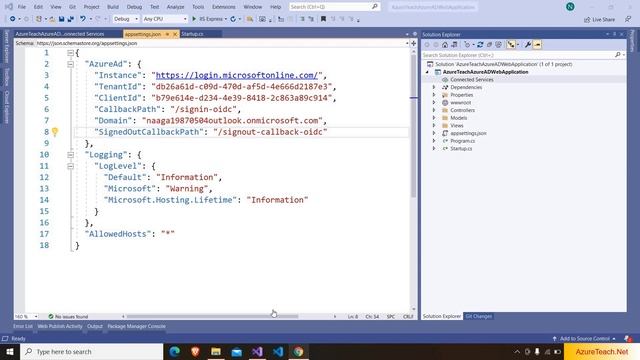Click the Home icon in Solution Explorer
The height and width of the screenshot is (360, 640).
[445, 44]
